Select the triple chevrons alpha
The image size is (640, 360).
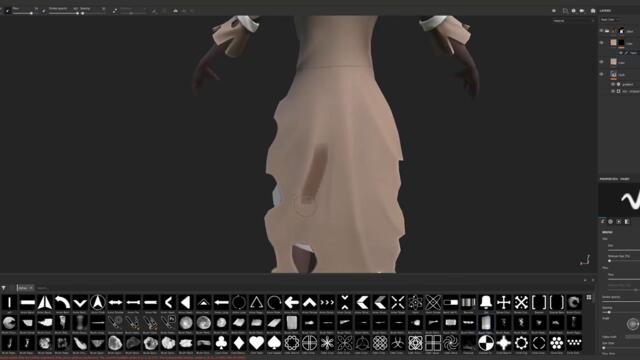327,302
